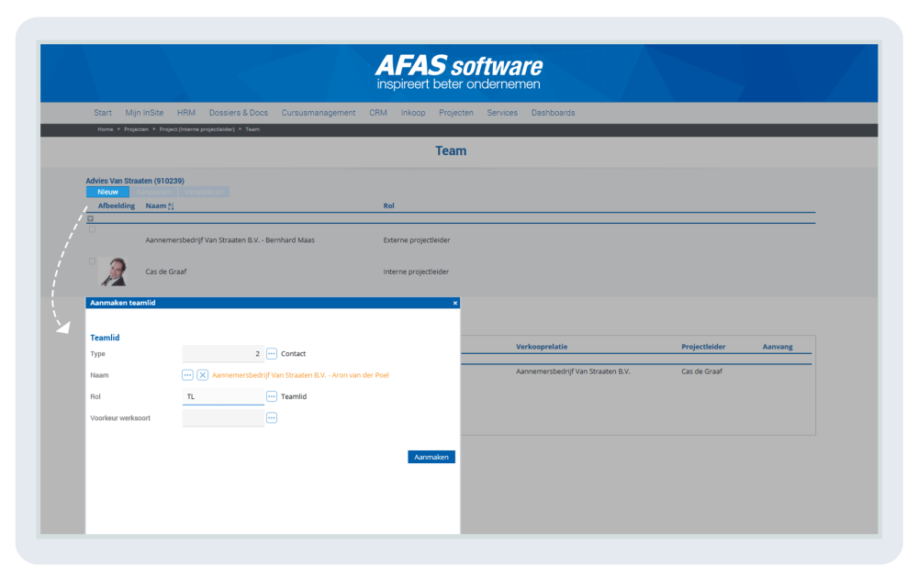Go to Project (Interne projectleider) breadcrumb
This screenshot has height=588, width=918.
(x=196, y=129)
